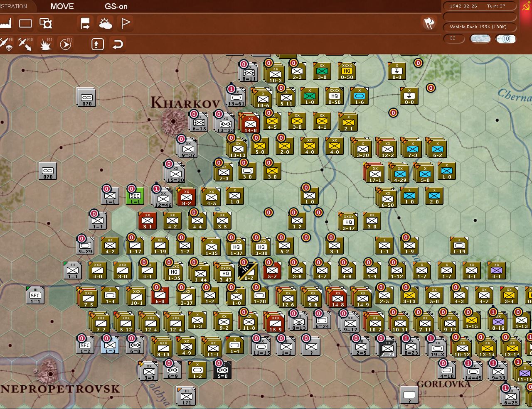Select the black German unit labeled 7=24

point(387,347)
